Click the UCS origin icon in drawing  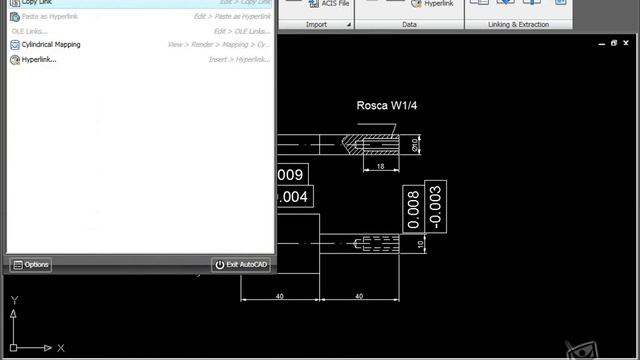coord(13,348)
